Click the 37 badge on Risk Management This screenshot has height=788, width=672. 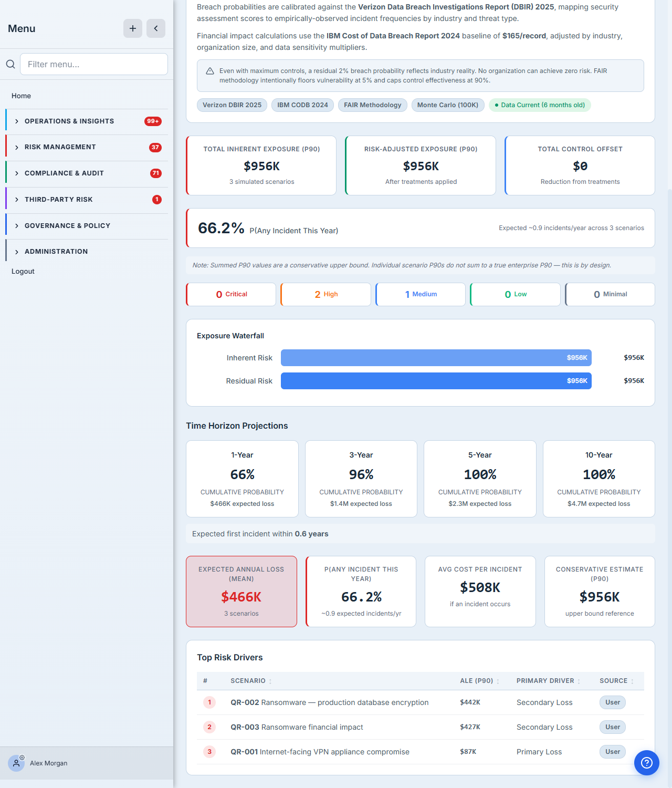155,147
